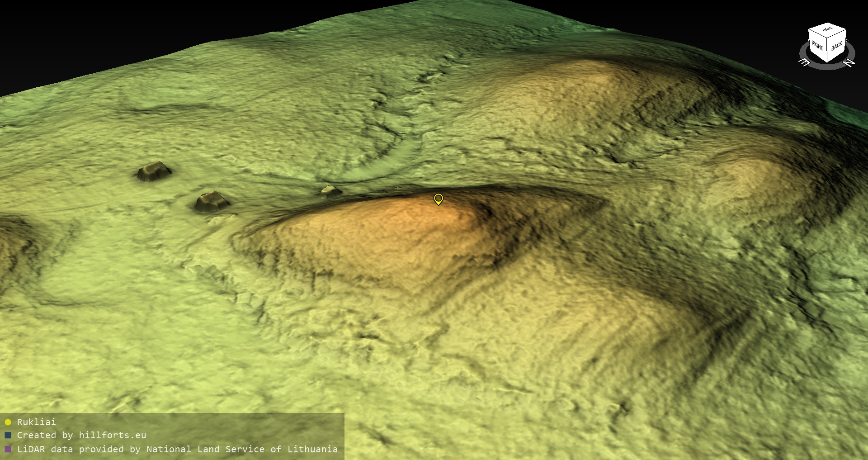Click the BACK face of the view cube
This screenshot has height=460, width=868.
837,46
